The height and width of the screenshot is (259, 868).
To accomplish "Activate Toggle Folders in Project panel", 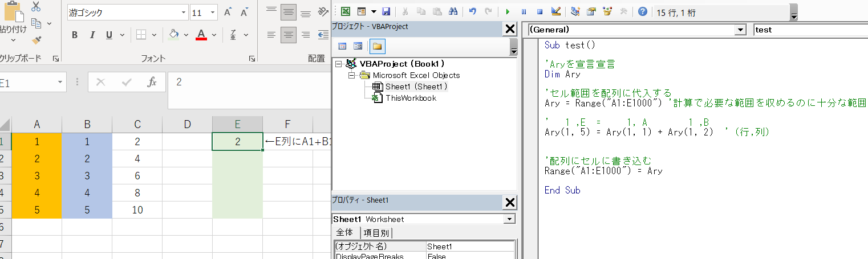I will click(376, 47).
